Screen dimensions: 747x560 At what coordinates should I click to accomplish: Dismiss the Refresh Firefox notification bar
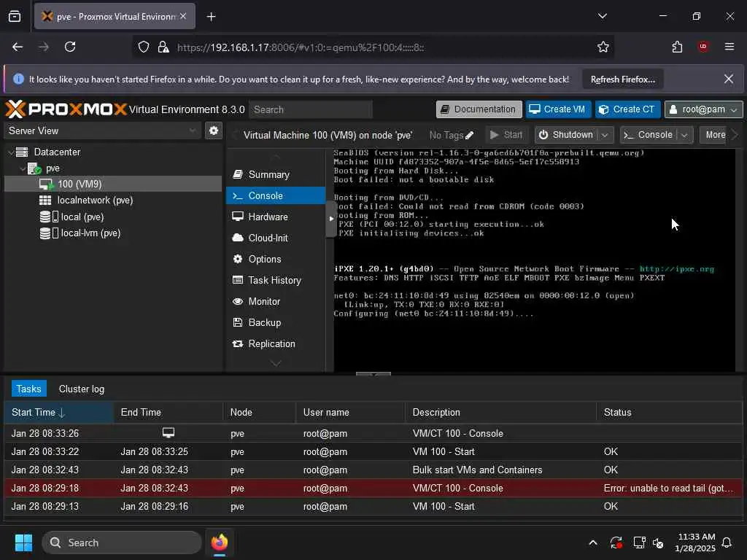tap(729, 79)
